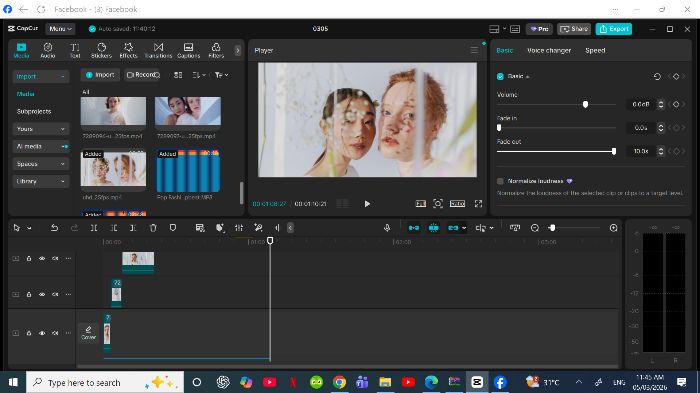700x393 pixels.
Task: Click the Volume slider handle
Action: click(585, 105)
